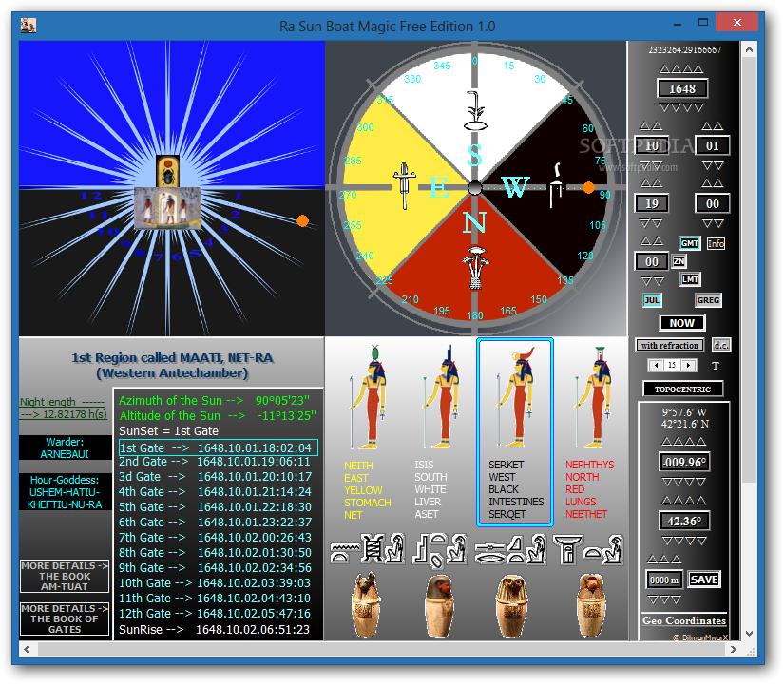The image size is (784, 684).
Task: Click the app icon in the title bar
Action: [x=29, y=25]
